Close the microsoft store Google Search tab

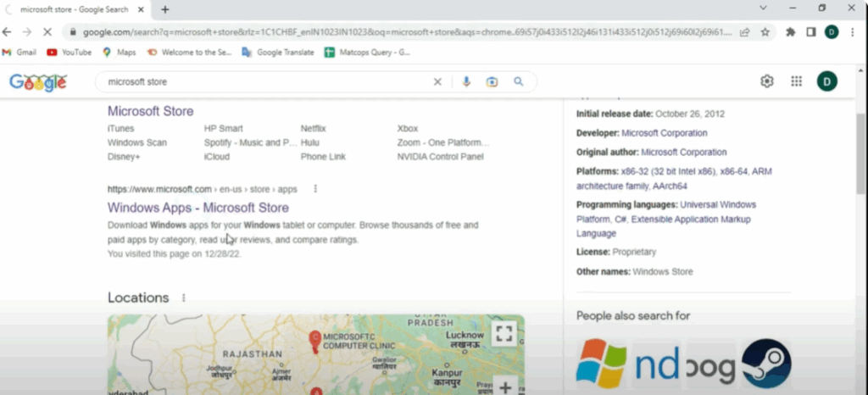[141, 9]
